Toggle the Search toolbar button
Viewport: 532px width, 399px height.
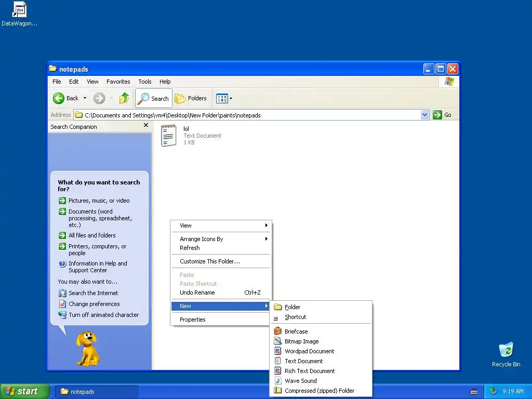click(x=154, y=98)
